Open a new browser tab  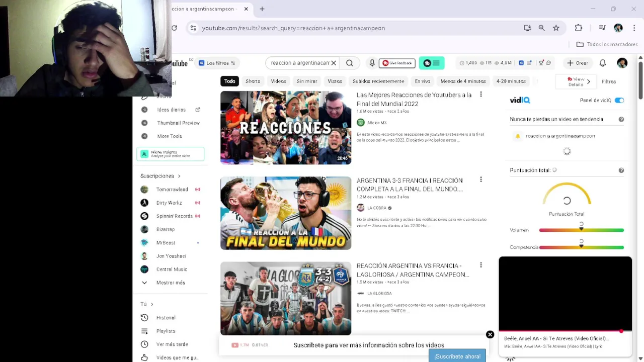coord(262,9)
